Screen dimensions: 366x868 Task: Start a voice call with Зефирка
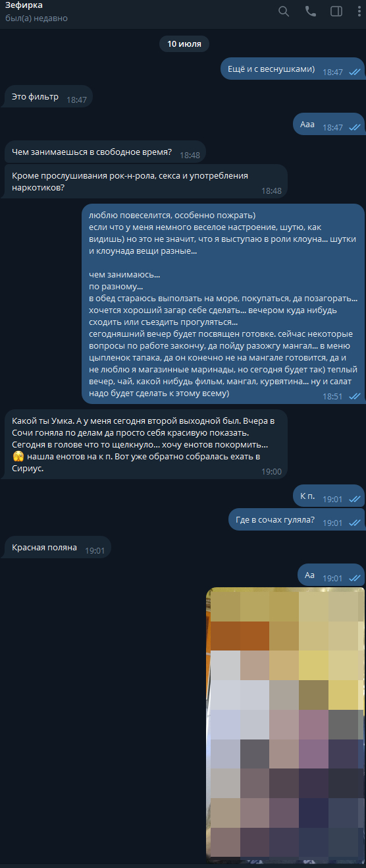pos(310,11)
